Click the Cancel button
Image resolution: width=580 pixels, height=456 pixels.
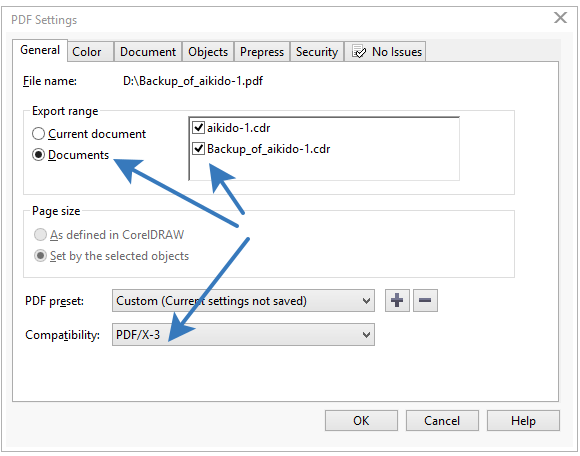[442, 420]
